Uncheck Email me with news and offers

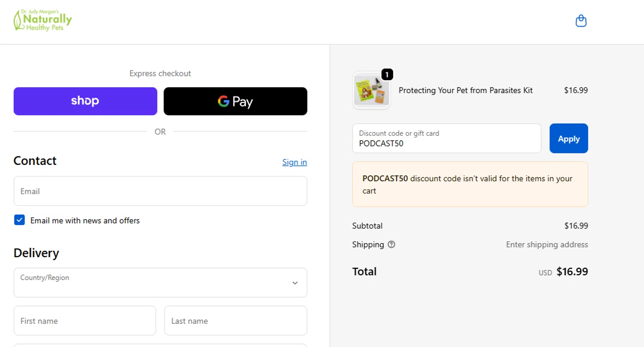(19, 220)
